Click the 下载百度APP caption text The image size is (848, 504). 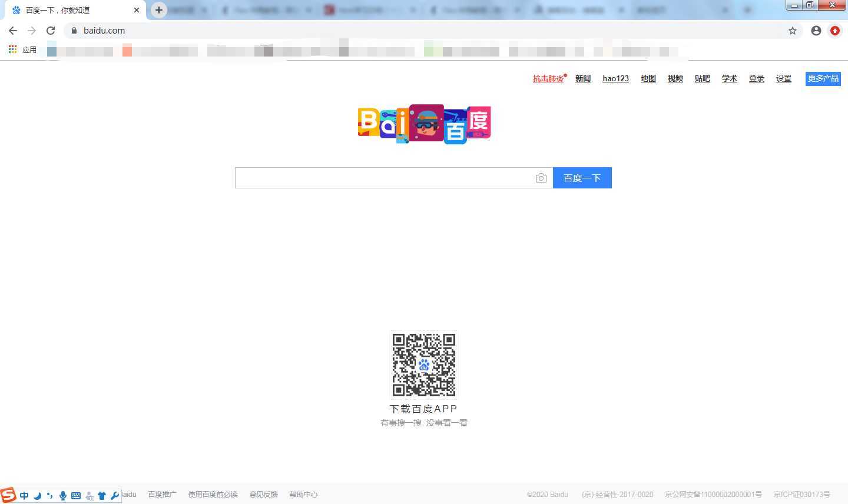click(x=424, y=409)
